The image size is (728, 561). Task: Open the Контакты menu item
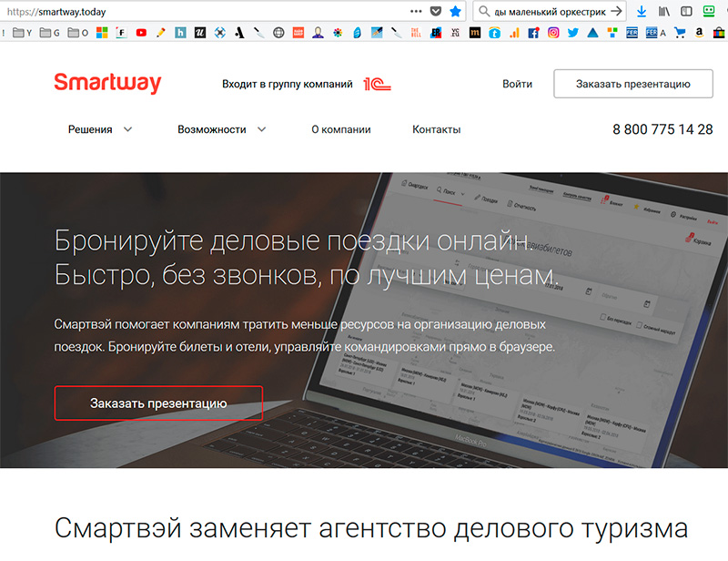436,129
